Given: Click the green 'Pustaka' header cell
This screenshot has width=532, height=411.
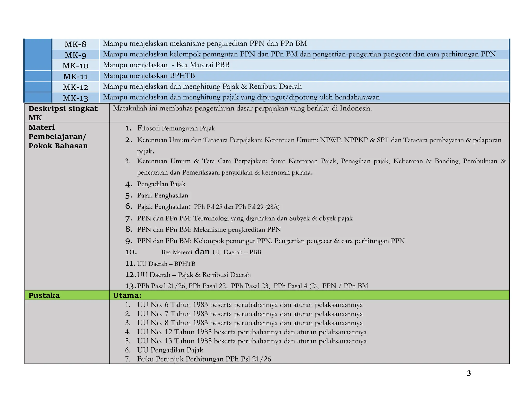Looking at the screenshot, I should pos(44,295).
